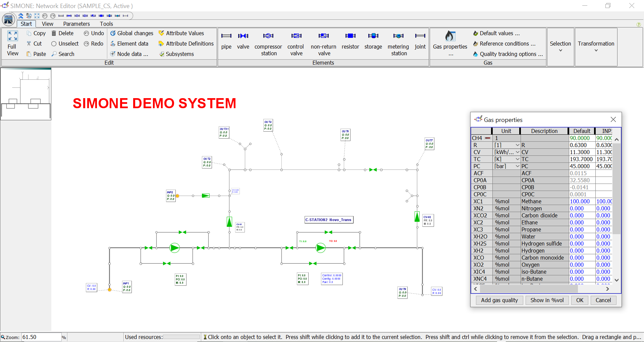Switch to the Parameters ribbon tab

(x=76, y=24)
